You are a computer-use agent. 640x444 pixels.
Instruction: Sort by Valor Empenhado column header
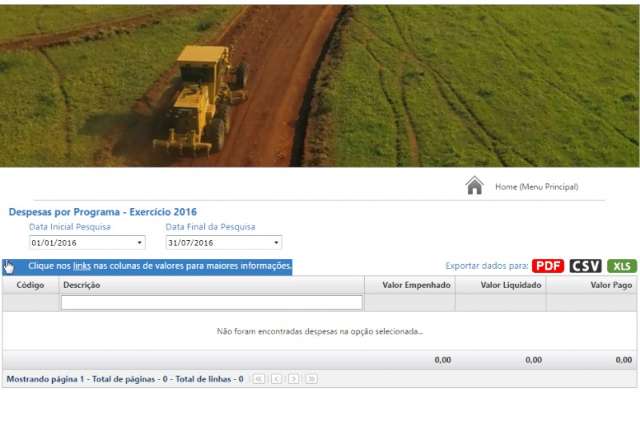tap(409, 285)
